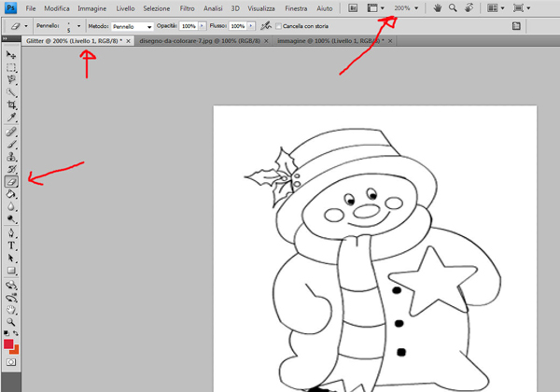Viewport: 560px width, 392px height.
Task: Toggle Quick Mask mode
Action: point(11,362)
